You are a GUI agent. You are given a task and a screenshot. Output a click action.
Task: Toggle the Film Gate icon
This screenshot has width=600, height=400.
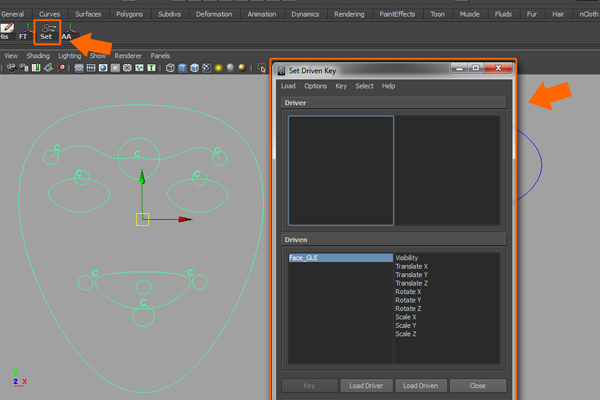coord(91,68)
